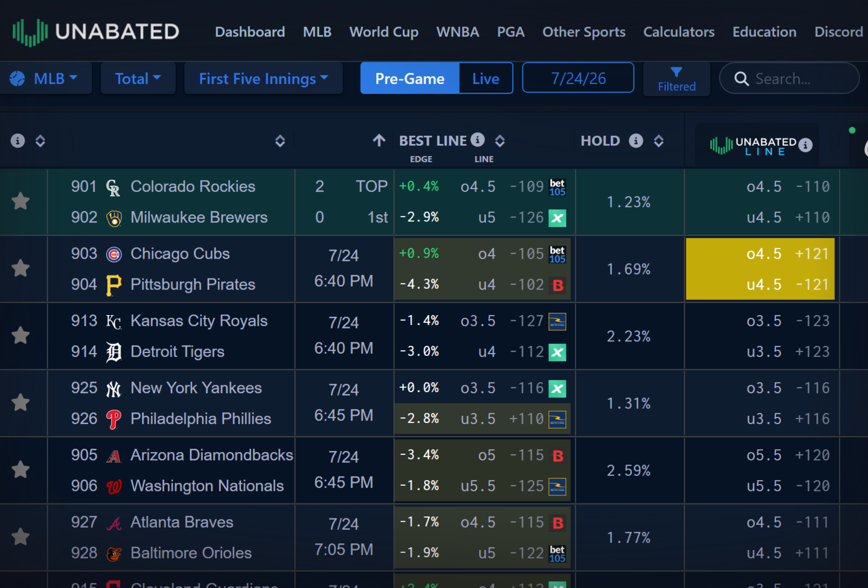Image resolution: width=868 pixels, height=588 pixels.
Task: Sort by the Hold column arrows
Action: coord(658,141)
